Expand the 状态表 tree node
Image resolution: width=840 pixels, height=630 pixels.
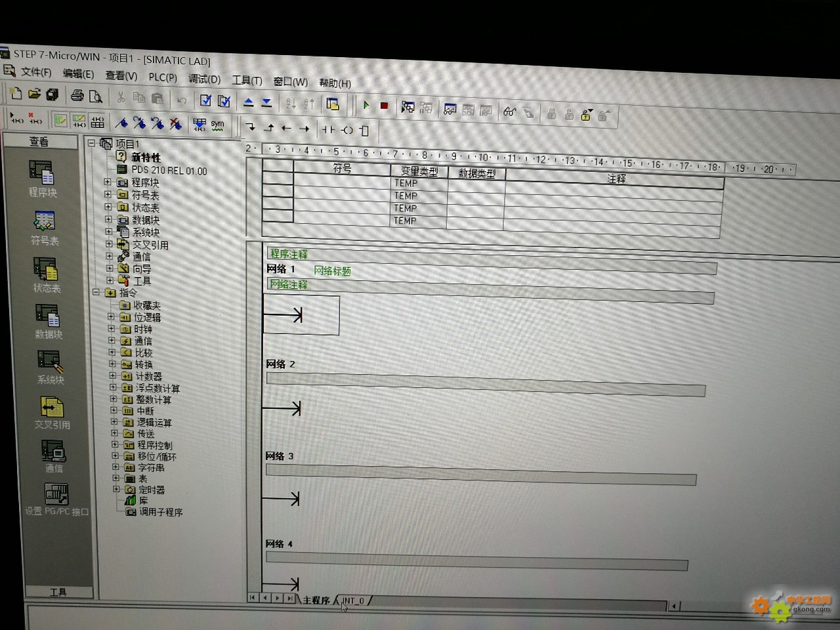click(x=108, y=207)
